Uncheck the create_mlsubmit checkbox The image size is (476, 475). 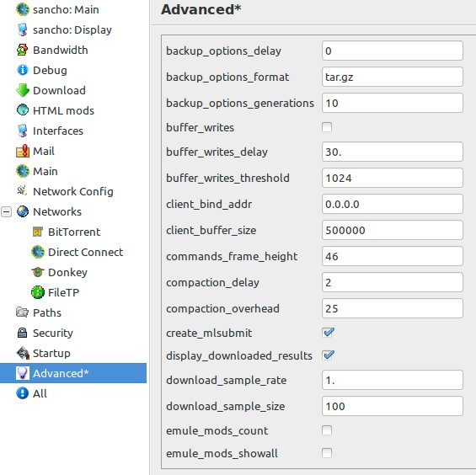[328, 333]
